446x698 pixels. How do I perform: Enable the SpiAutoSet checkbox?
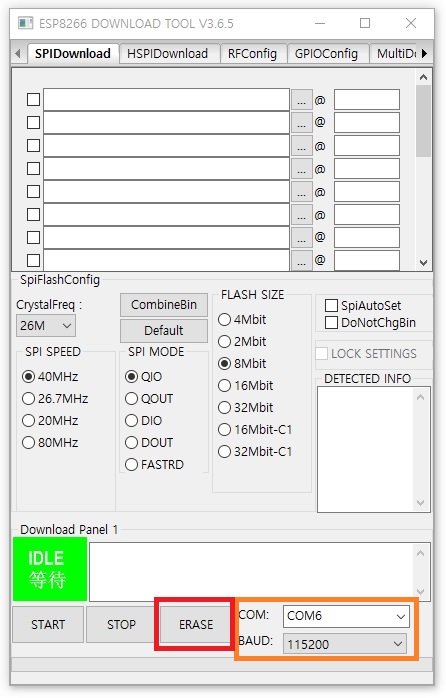(x=331, y=305)
